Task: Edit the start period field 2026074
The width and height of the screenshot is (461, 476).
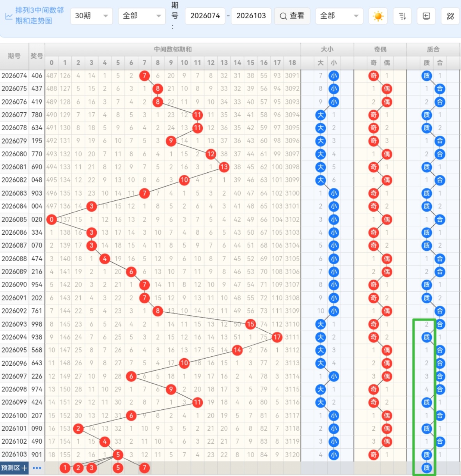Action: click(205, 16)
